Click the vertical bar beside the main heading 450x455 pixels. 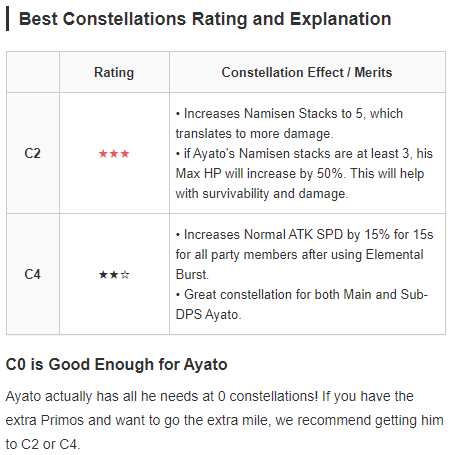point(8,19)
